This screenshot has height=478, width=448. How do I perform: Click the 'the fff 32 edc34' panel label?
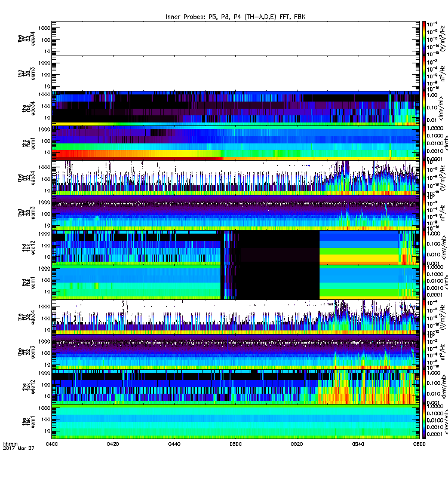[26, 317]
